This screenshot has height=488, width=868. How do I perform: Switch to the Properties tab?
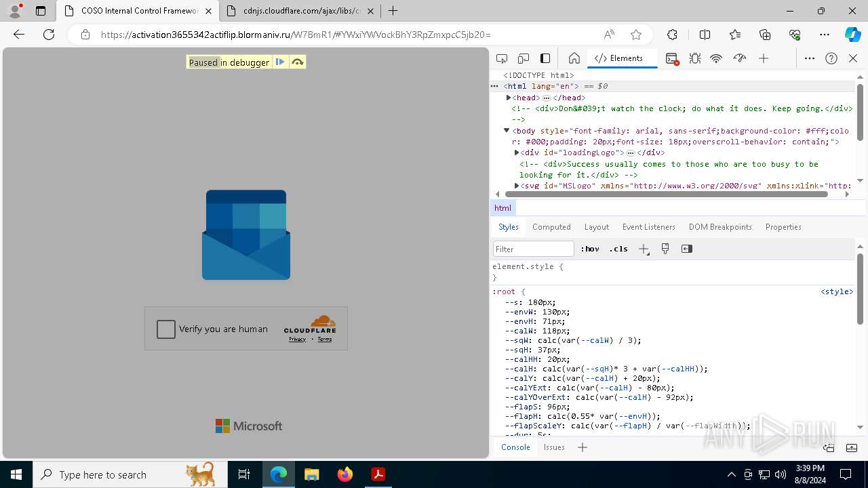pos(783,227)
